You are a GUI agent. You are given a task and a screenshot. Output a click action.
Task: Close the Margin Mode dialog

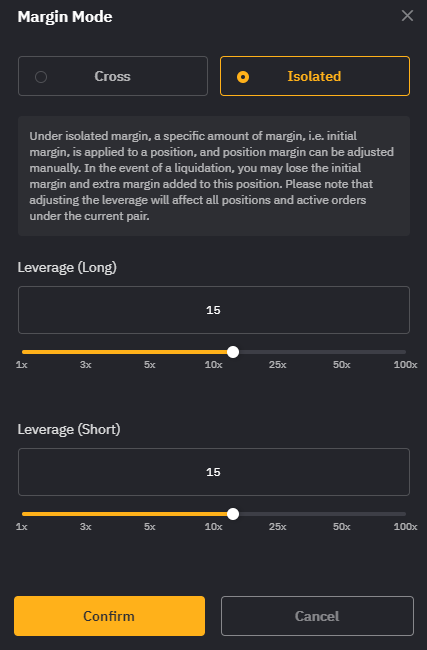tap(407, 16)
